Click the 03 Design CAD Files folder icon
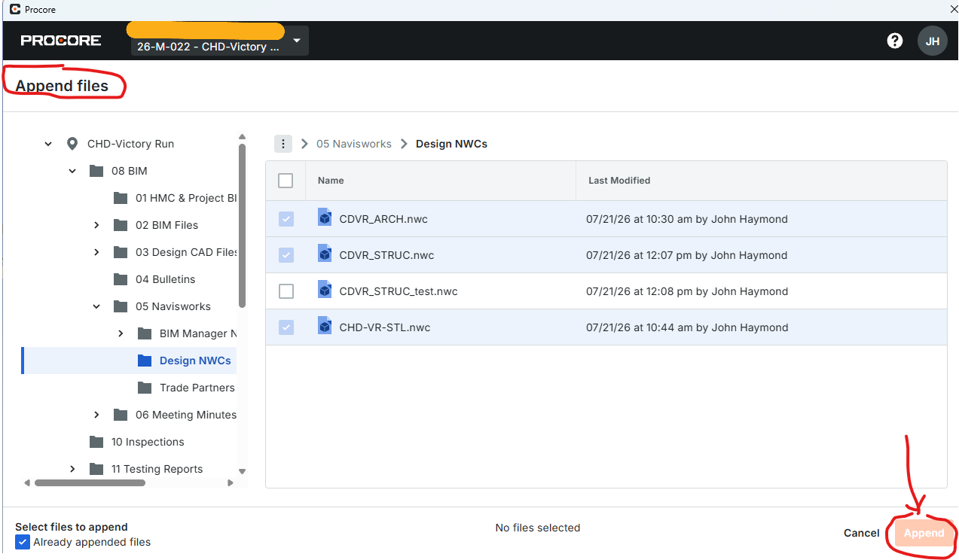This screenshot has width=959, height=560. click(x=121, y=252)
